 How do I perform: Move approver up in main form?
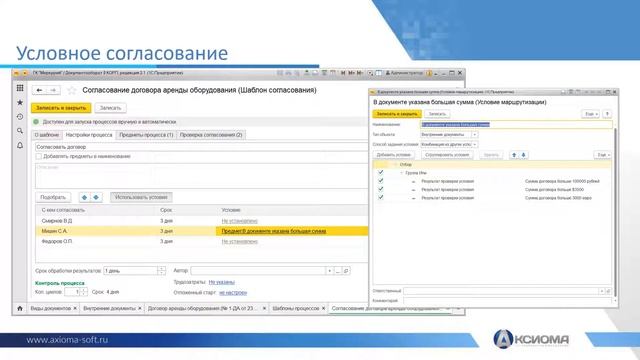[x=84, y=198]
